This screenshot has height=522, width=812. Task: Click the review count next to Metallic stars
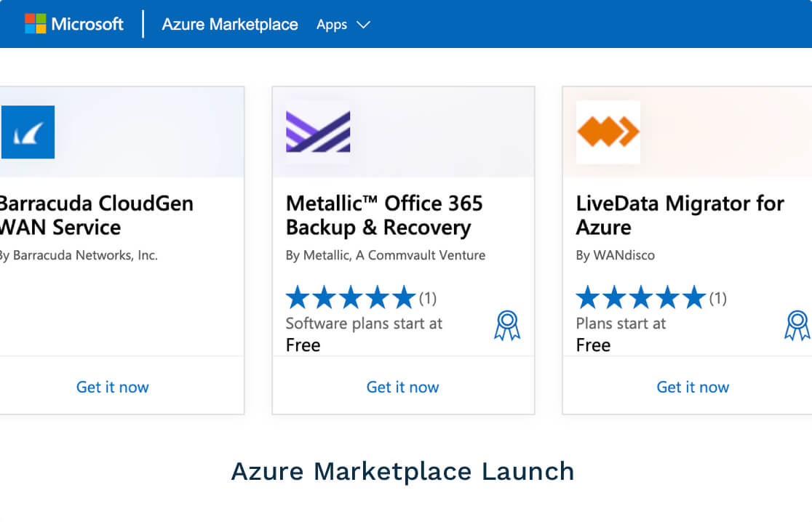(428, 298)
